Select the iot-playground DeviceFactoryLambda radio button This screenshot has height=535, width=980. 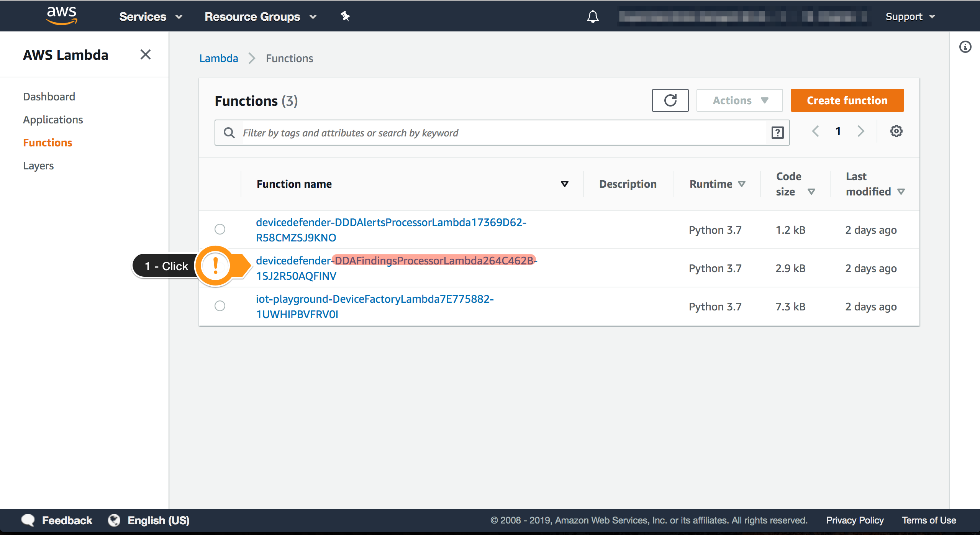220,306
